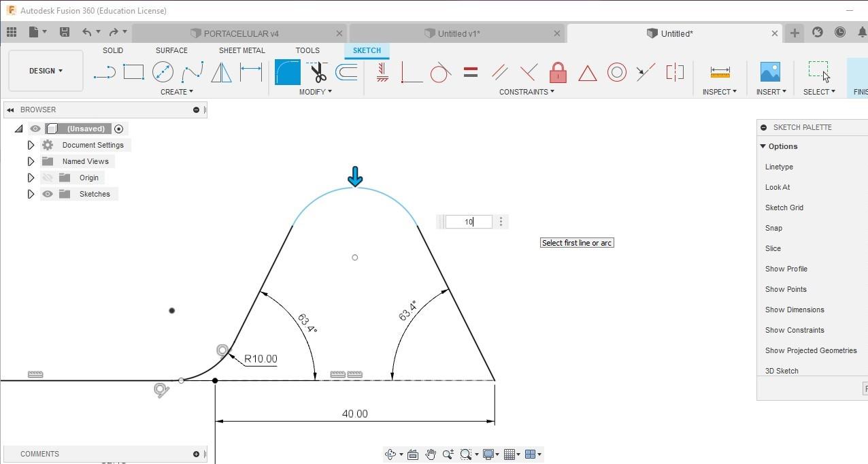The width and height of the screenshot is (868, 464).
Task: Select the Trim scissors tool
Action: [318, 71]
